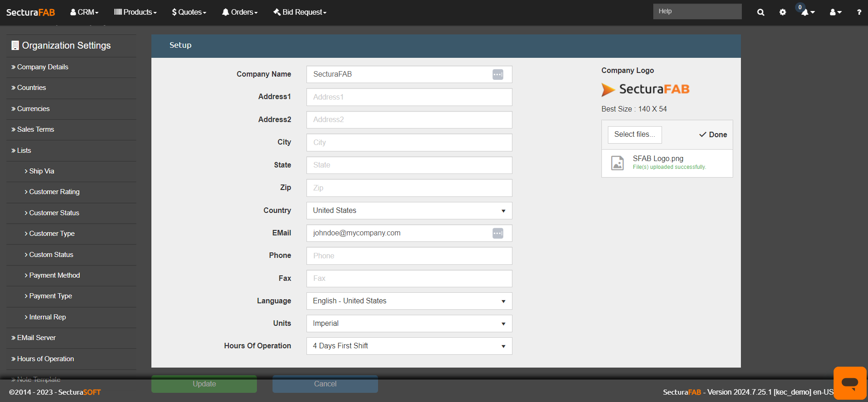Click the Select files button
This screenshot has height=402, width=868.
click(x=634, y=134)
